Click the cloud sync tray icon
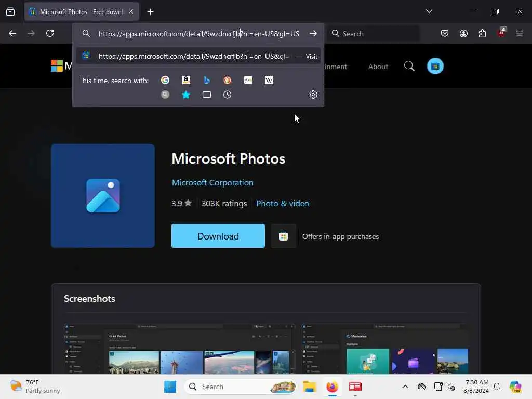This screenshot has width=532, height=399. [422, 387]
